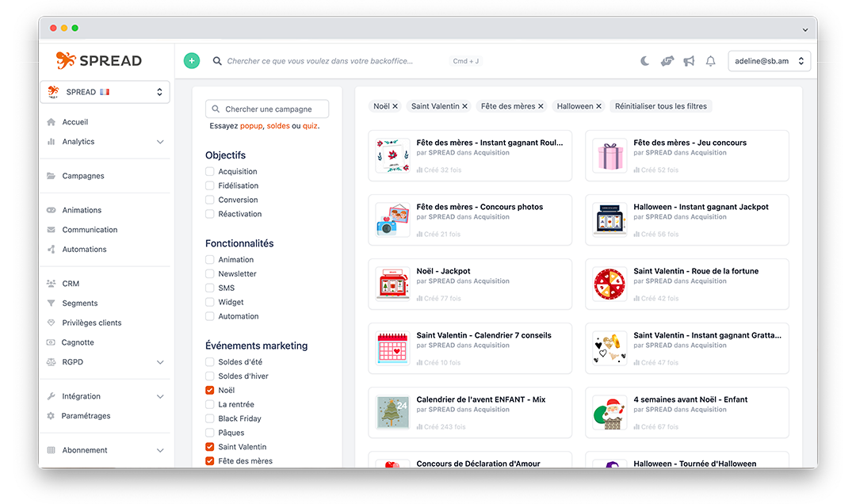Click the green plus icon near search

191,60
